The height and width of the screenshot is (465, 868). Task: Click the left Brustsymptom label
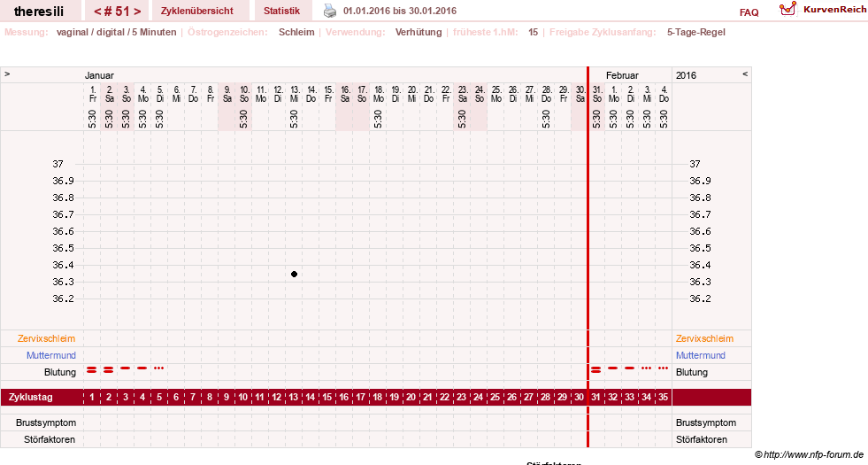46,422
